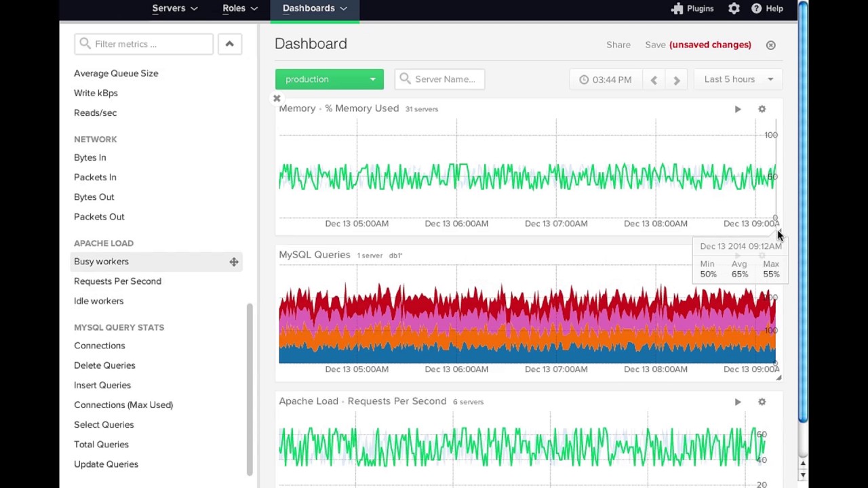Screen dimensions: 868x488
Task: Select Total Queries metric
Action: [101, 444]
